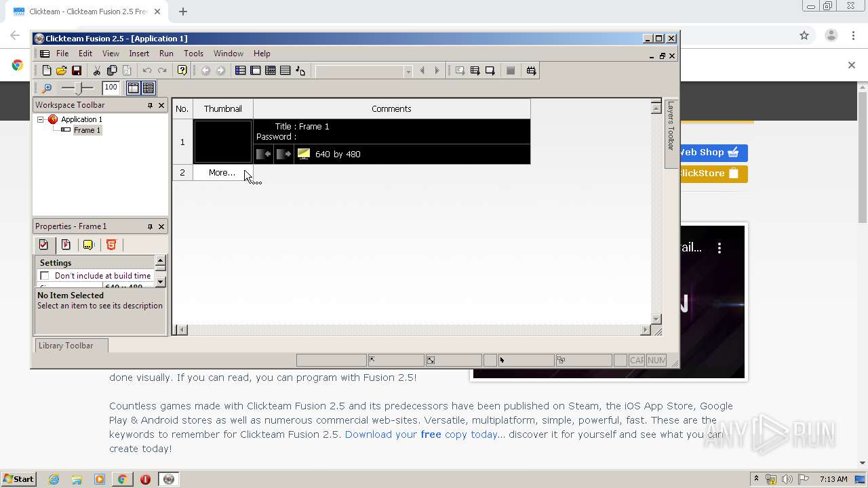Open the Tools menu
868x488 pixels.
tap(193, 54)
